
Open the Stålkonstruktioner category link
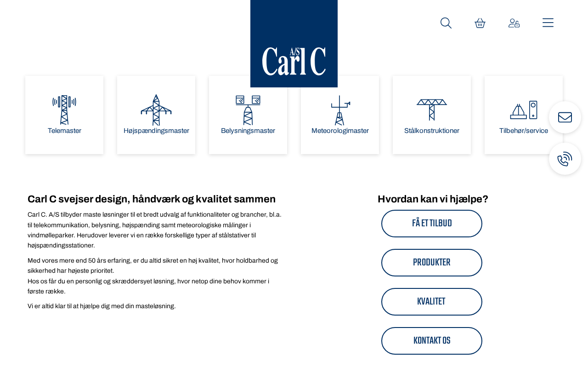click(432, 131)
